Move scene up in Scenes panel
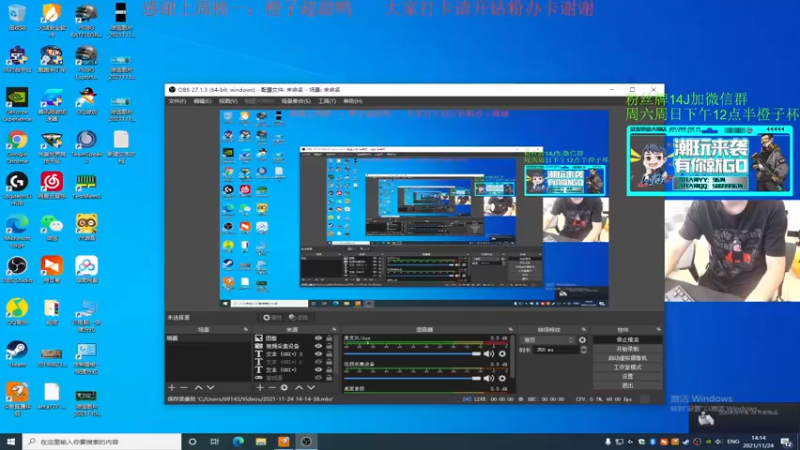 [198, 388]
